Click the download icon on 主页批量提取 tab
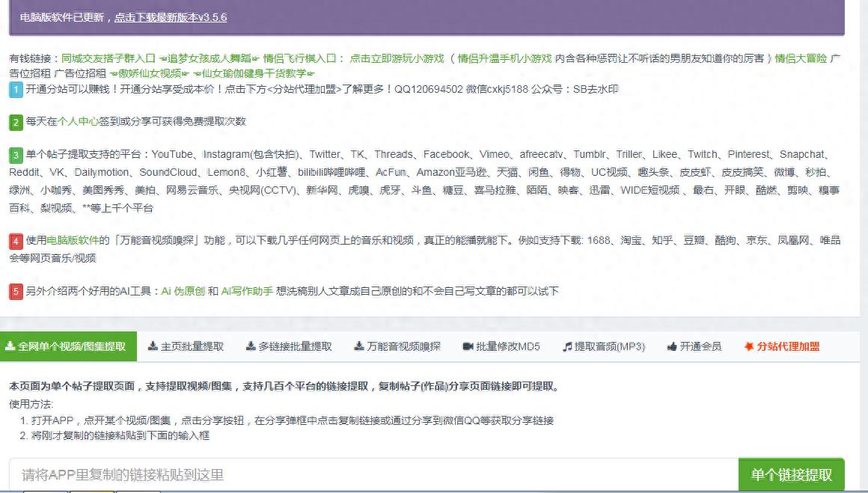This screenshot has height=493, width=868. click(153, 346)
